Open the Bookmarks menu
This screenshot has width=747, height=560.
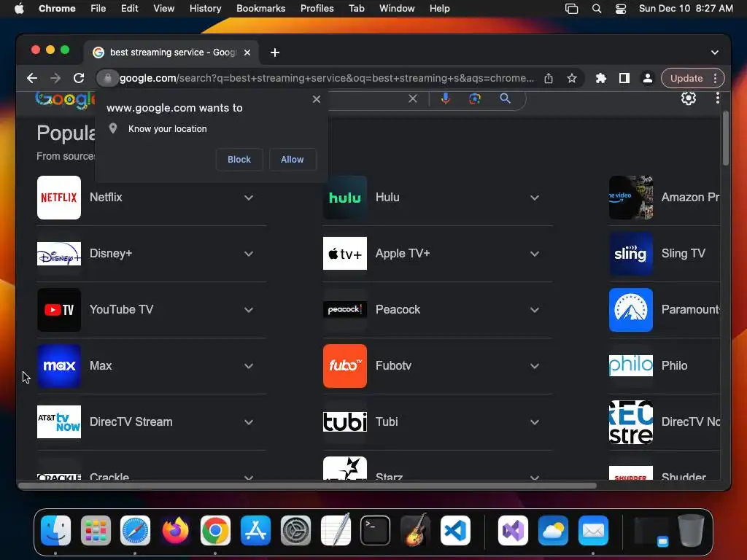[x=261, y=9]
